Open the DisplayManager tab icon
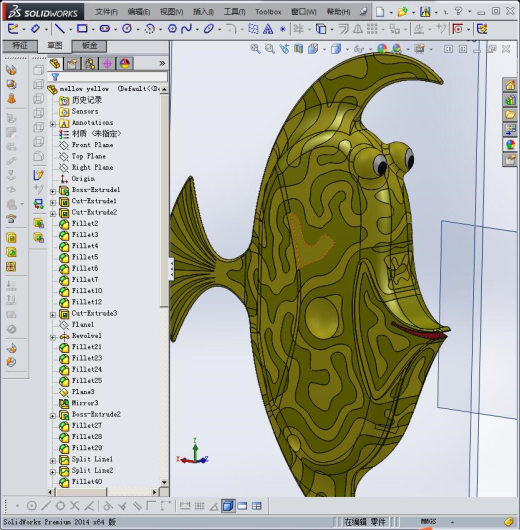This screenshot has height=530, width=520. tap(125, 63)
